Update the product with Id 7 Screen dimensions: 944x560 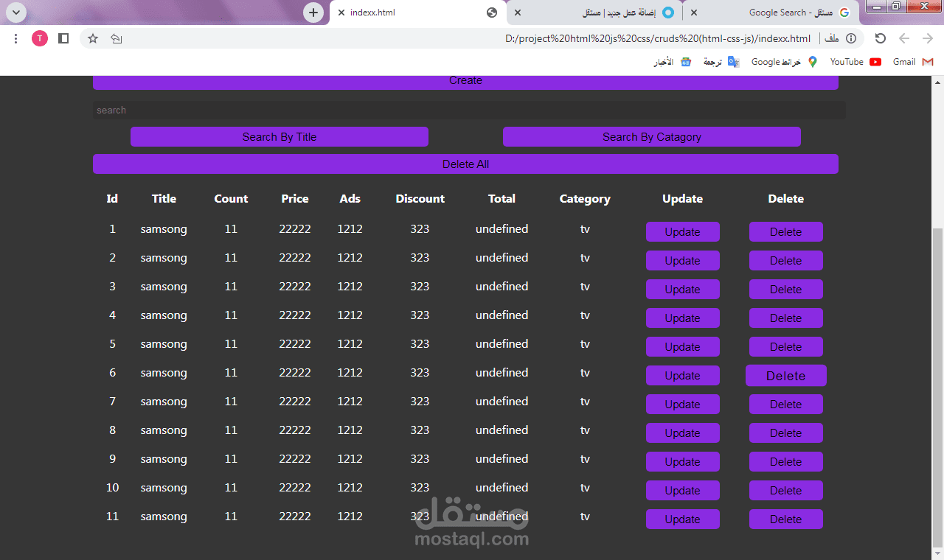click(683, 405)
